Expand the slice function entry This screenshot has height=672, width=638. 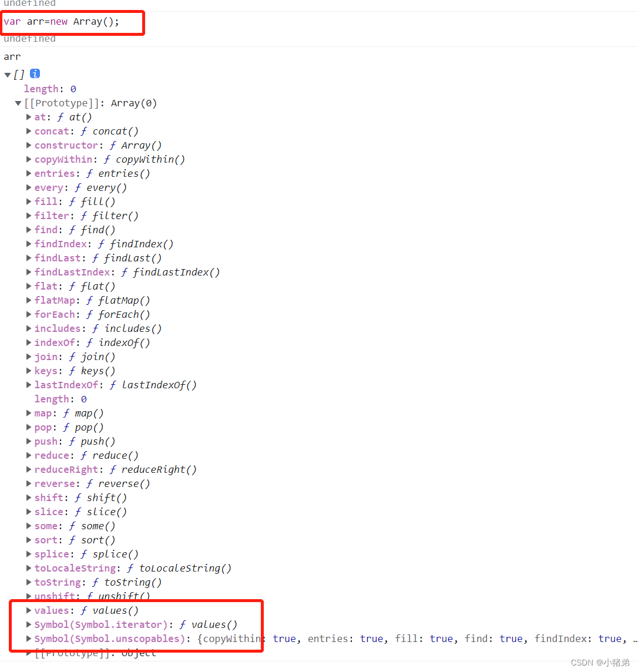point(28,512)
